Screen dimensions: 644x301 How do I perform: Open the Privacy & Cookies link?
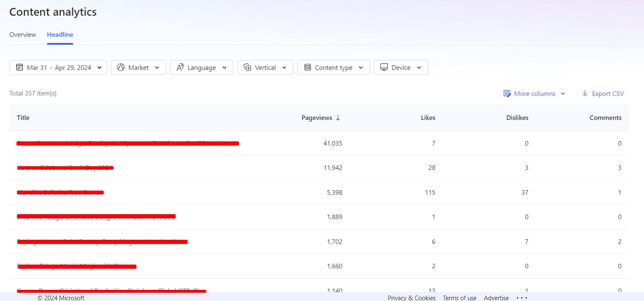point(412,298)
